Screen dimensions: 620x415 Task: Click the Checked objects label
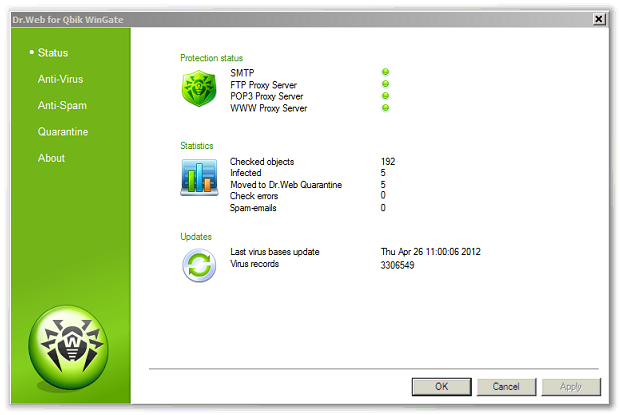262,162
